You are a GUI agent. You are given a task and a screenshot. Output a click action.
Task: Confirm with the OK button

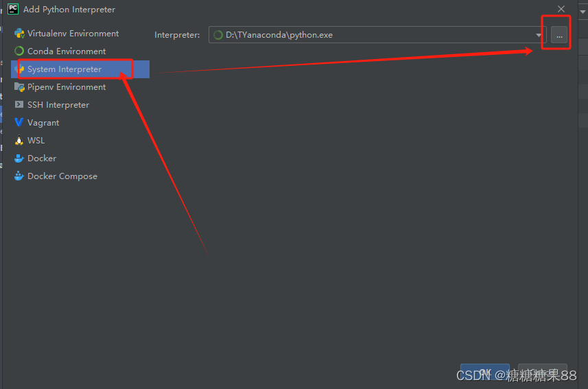(485, 370)
